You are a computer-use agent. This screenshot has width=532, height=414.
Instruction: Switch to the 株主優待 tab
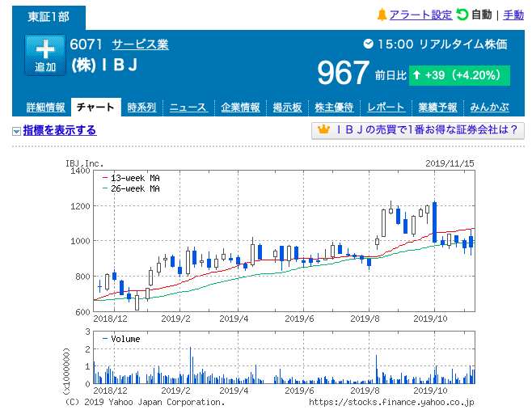point(334,108)
